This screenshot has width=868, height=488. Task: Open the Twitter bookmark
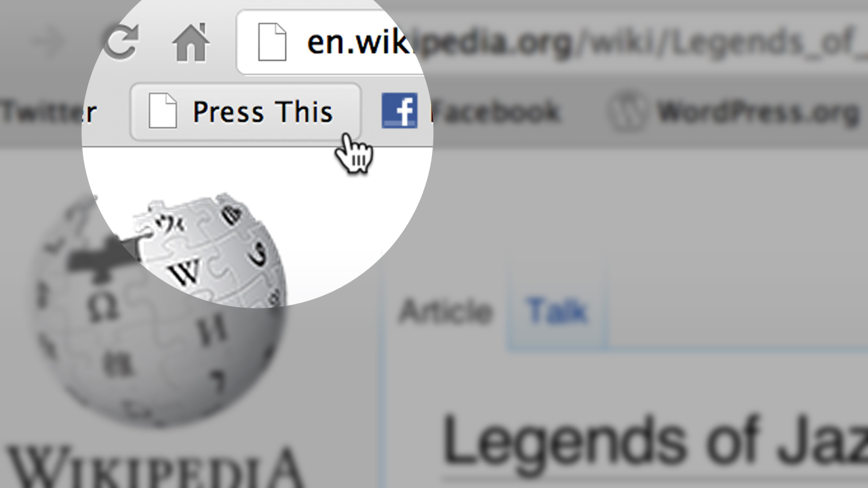coord(47,112)
